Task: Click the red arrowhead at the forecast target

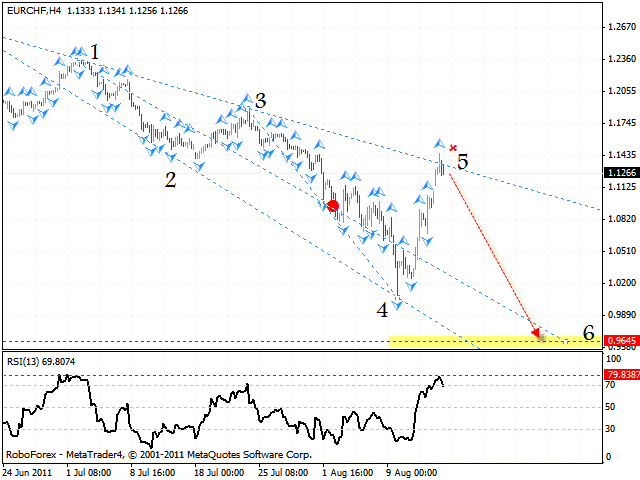Action: click(537, 332)
